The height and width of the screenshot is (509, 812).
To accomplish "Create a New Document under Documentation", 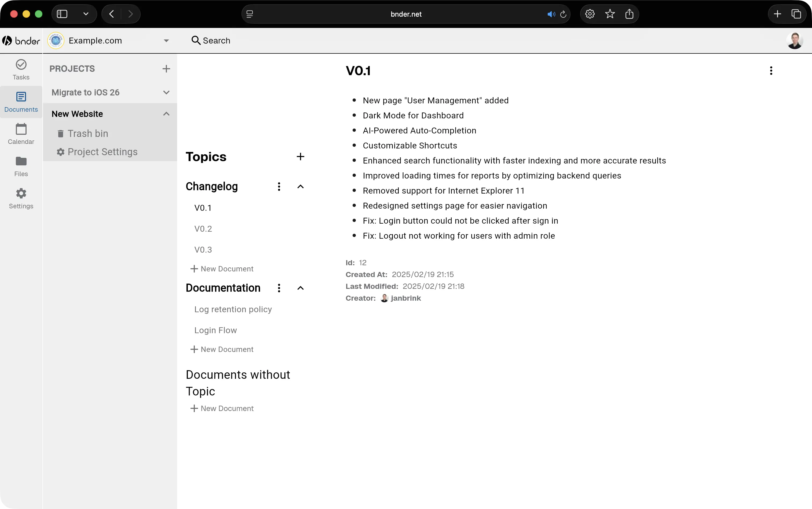I will [222, 349].
